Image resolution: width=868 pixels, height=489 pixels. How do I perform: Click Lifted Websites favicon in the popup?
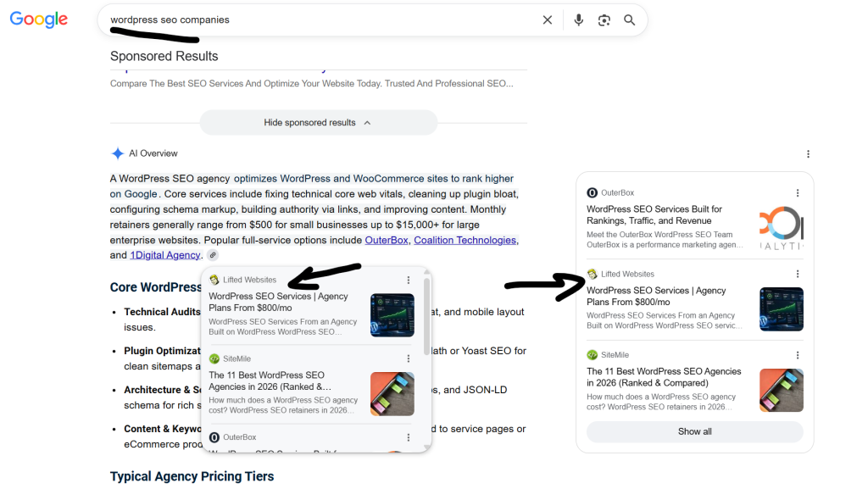[x=214, y=280]
